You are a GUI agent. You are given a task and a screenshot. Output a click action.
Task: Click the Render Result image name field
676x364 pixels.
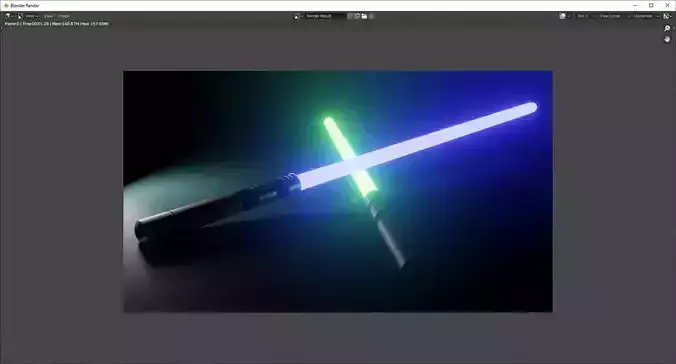click(325, 16)
